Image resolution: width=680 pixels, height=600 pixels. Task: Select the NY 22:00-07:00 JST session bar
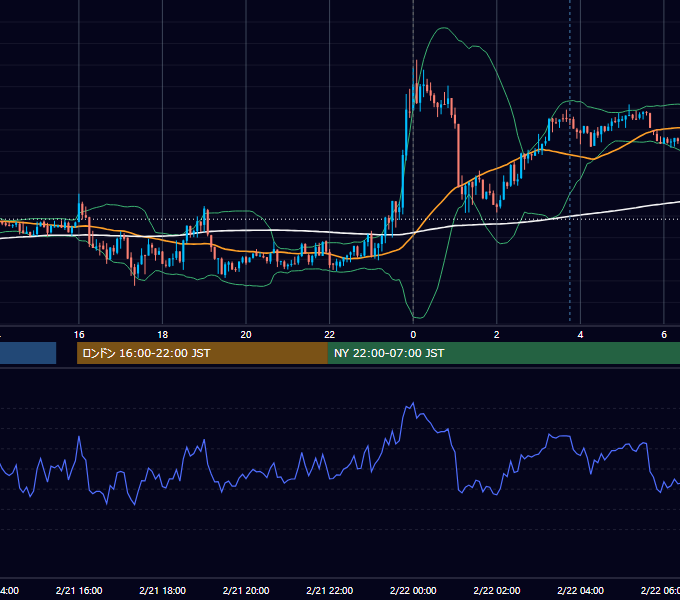tap(504, 353)
